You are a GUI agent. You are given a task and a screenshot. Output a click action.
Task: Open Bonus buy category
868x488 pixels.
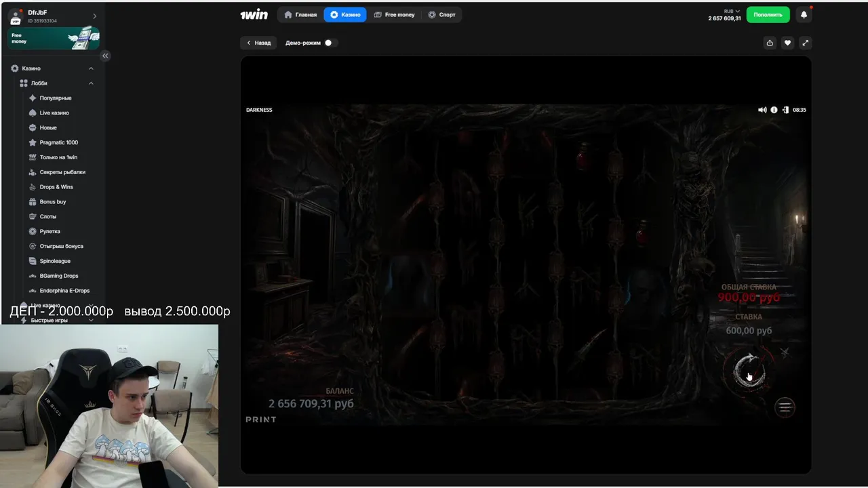53,202
